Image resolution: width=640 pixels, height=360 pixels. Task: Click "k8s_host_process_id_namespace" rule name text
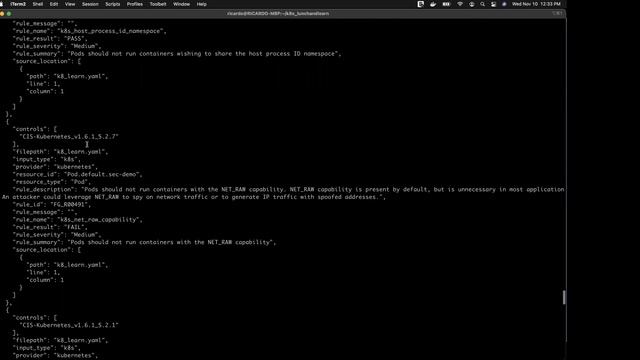pos(111,31)
